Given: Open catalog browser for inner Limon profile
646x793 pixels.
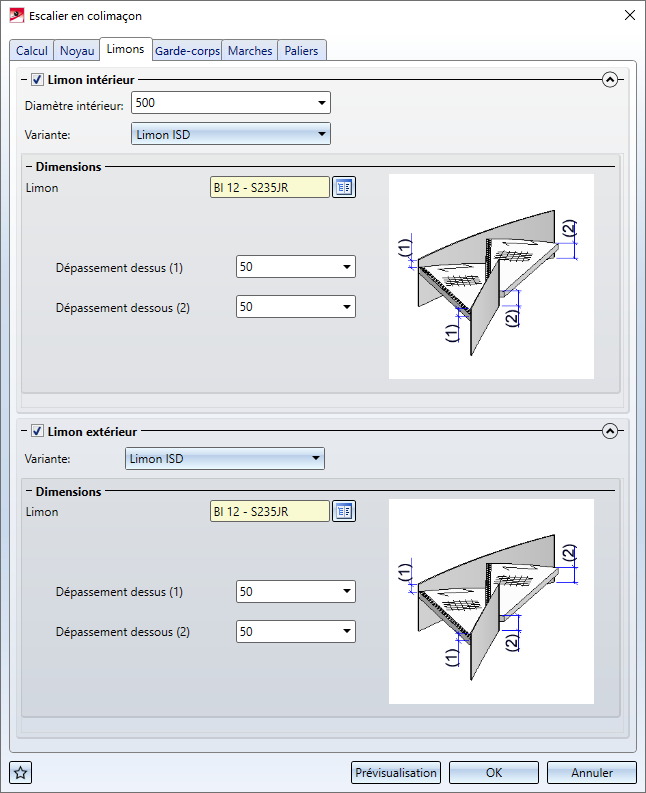Looking at the screenshot, I should (x=344, y=187).
